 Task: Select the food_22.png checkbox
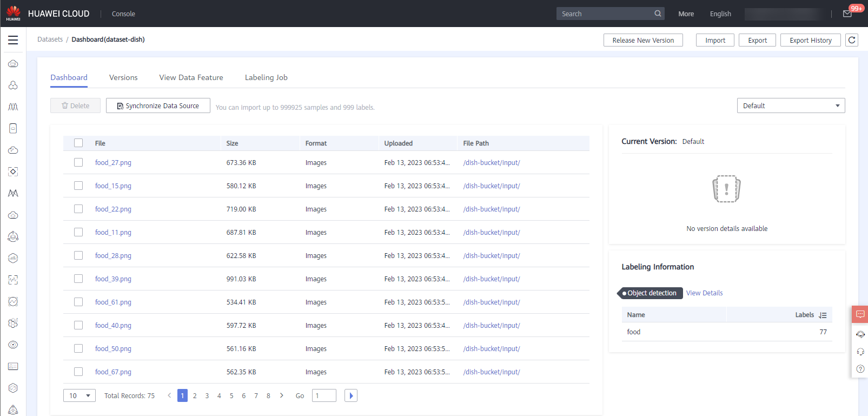click(78, 209)
